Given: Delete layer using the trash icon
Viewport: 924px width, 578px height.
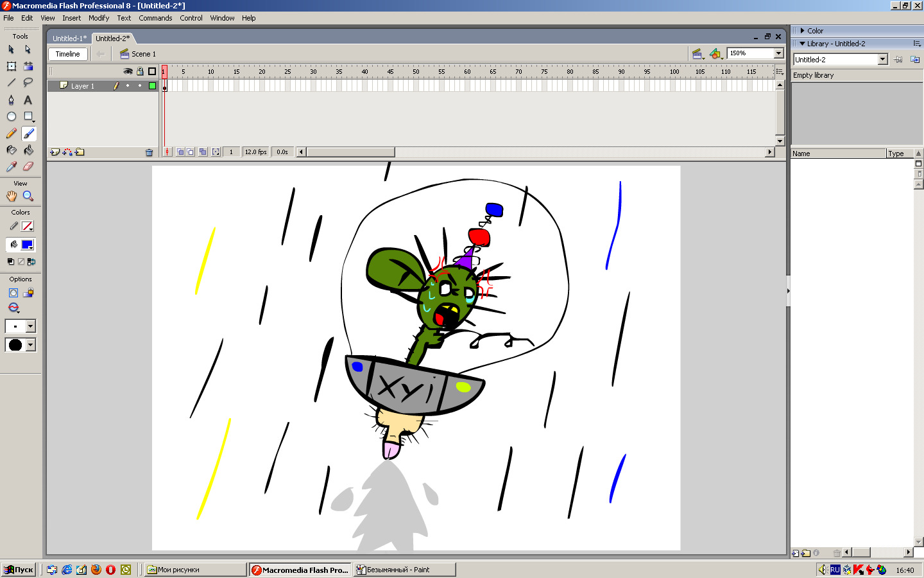Looking at the screenshot, I should [150, 152].
